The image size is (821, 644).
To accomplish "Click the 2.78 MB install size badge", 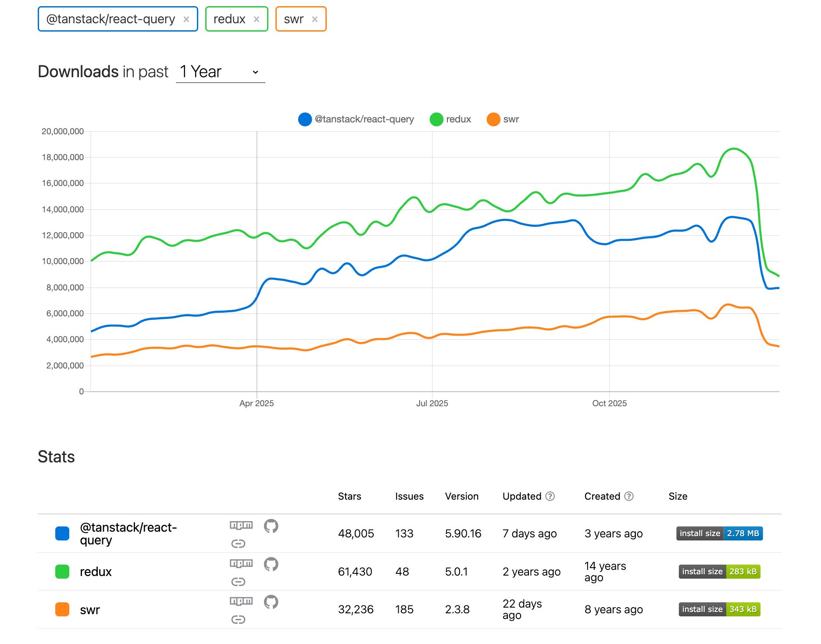I will tap(719, 533).
